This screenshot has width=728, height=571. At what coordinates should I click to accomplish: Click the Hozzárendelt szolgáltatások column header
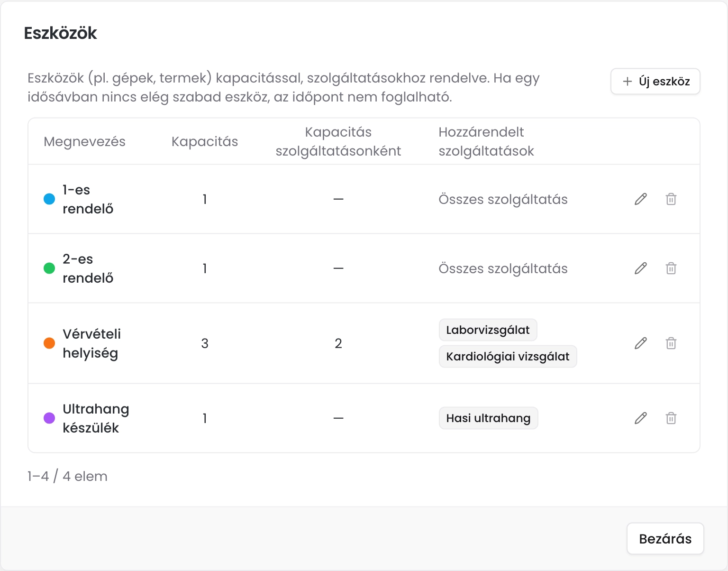(486, 142)
